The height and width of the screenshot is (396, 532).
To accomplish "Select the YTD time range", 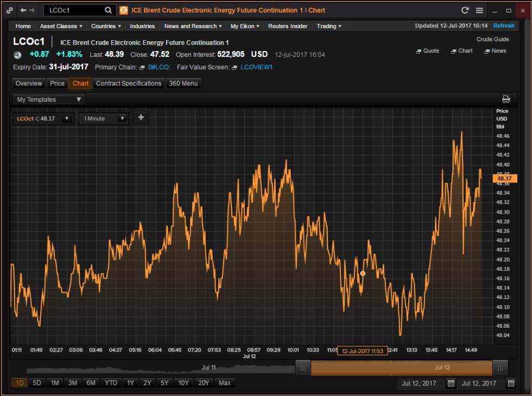I will click(x=111, y=383).
